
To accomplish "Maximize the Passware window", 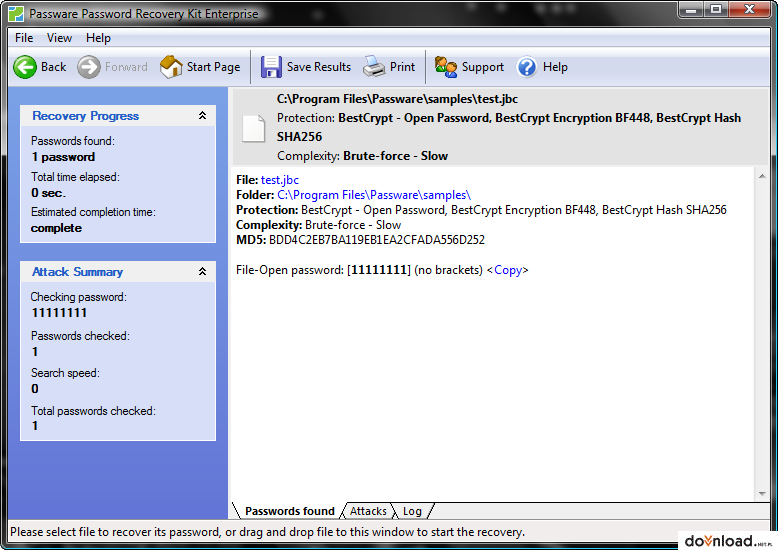I will coord(715,9).
